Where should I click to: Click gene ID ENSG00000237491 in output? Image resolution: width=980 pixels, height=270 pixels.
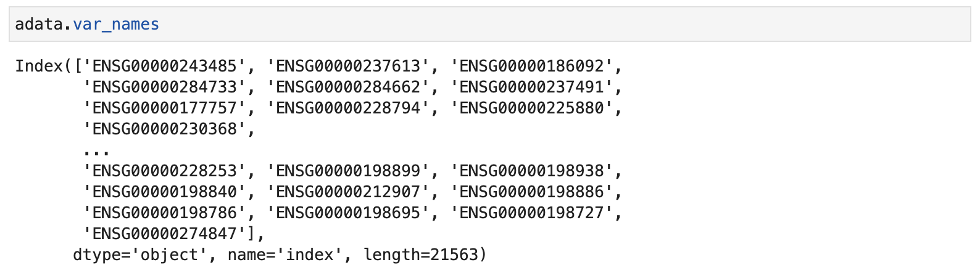coord(532,87)
